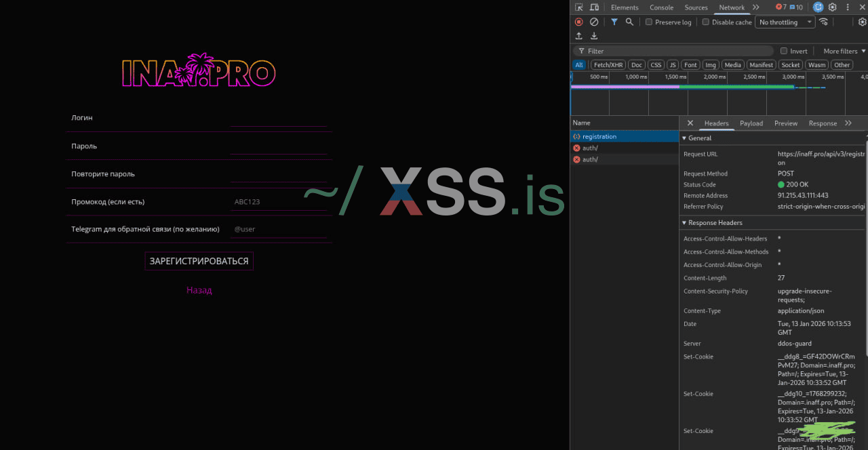The height and width of the screenshot is (450, 868).
Task: Open network search magnifier
Action: tap(629, 22)
